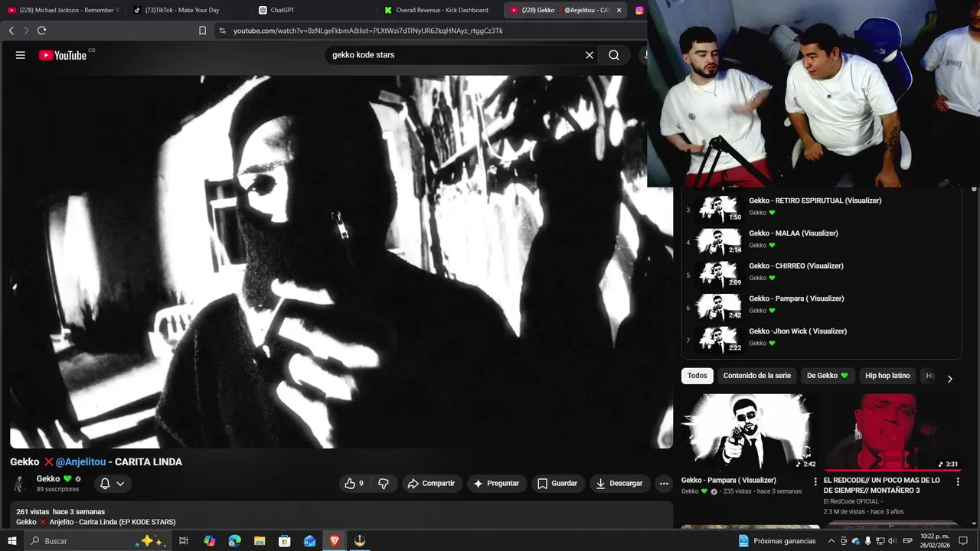The image size is (980, 551).
Task: Open File Explorer from taskbar
Action: 260,541
